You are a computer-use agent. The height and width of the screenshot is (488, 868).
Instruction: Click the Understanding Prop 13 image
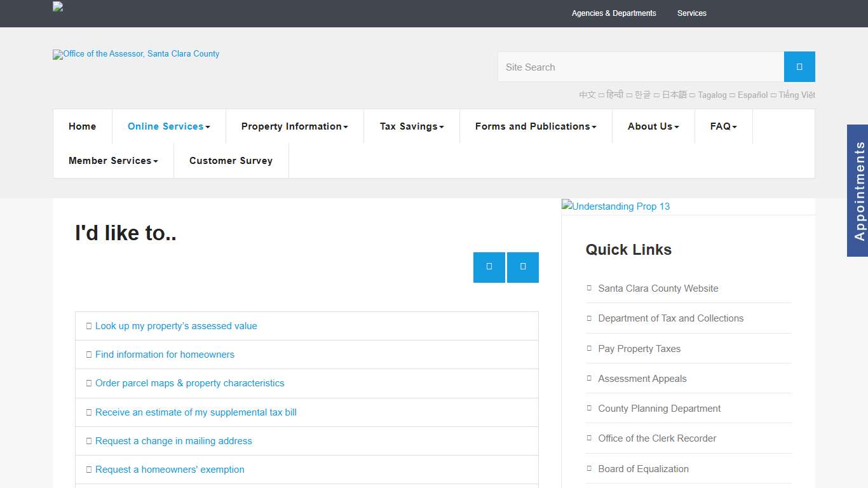tap(615, 207)
